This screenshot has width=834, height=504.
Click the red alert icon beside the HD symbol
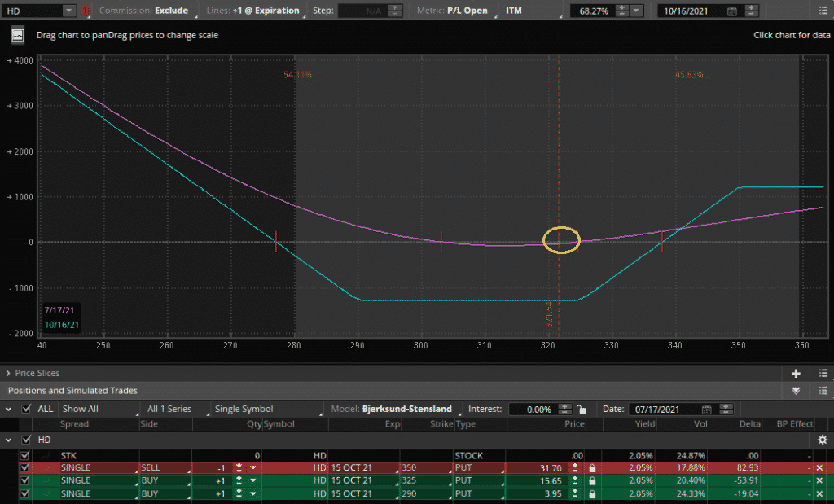pos(85,11)
